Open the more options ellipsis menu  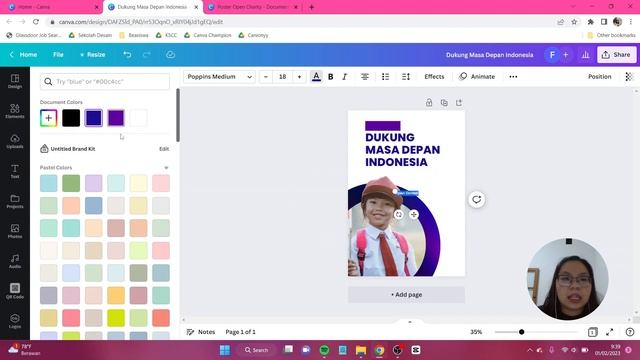(x=513, y=77)
